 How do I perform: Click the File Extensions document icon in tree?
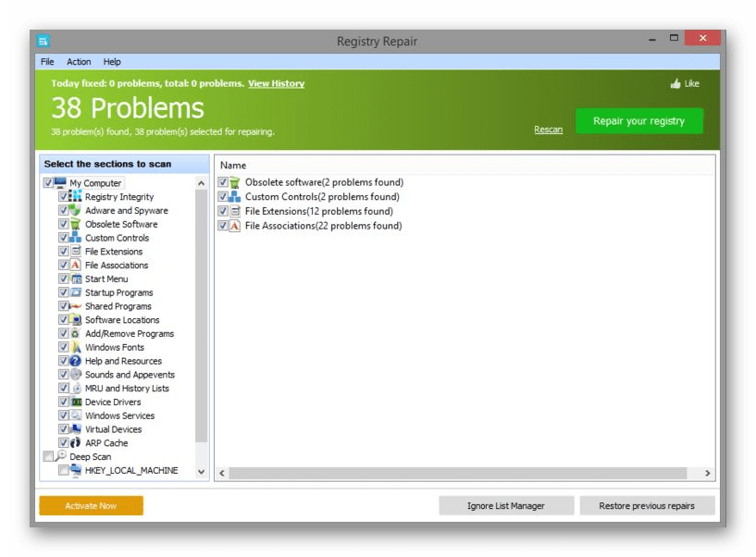76,251
